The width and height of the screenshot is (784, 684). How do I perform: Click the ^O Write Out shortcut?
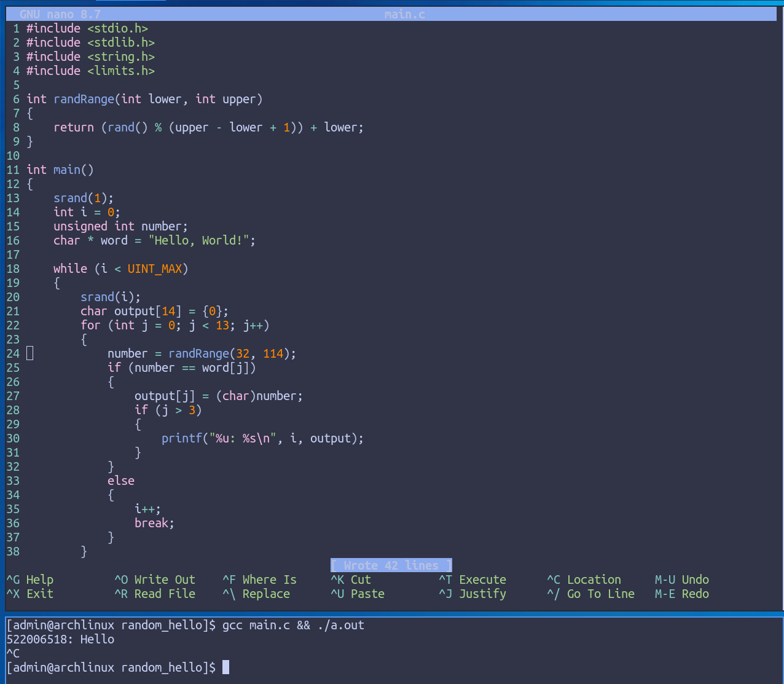pos(155,580)
